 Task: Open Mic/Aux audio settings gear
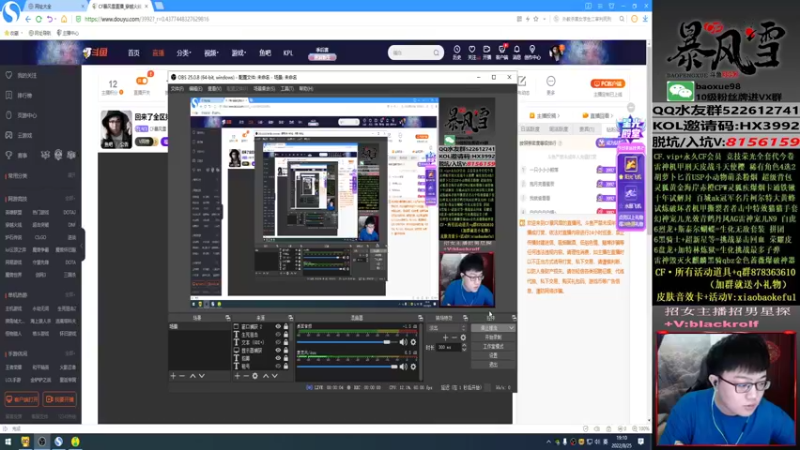(413, 366)
